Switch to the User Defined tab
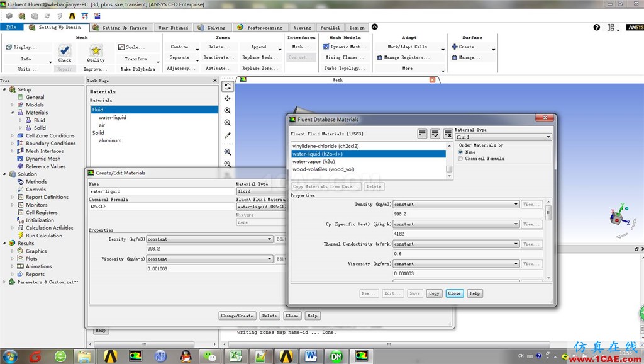 click(x=173, y=28)
